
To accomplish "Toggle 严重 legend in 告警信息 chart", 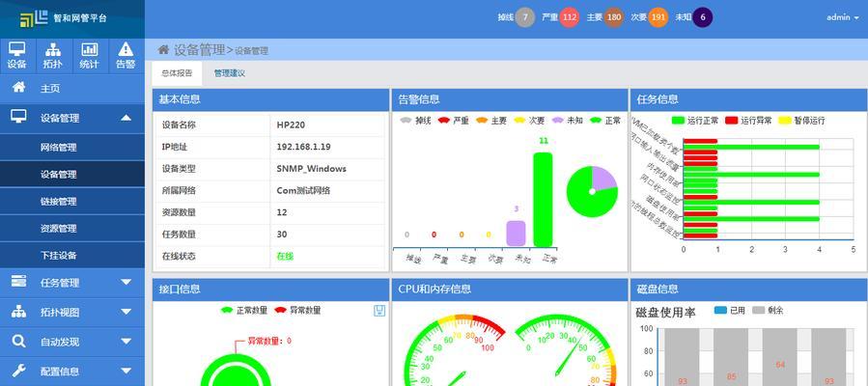I will coord(453,121).
